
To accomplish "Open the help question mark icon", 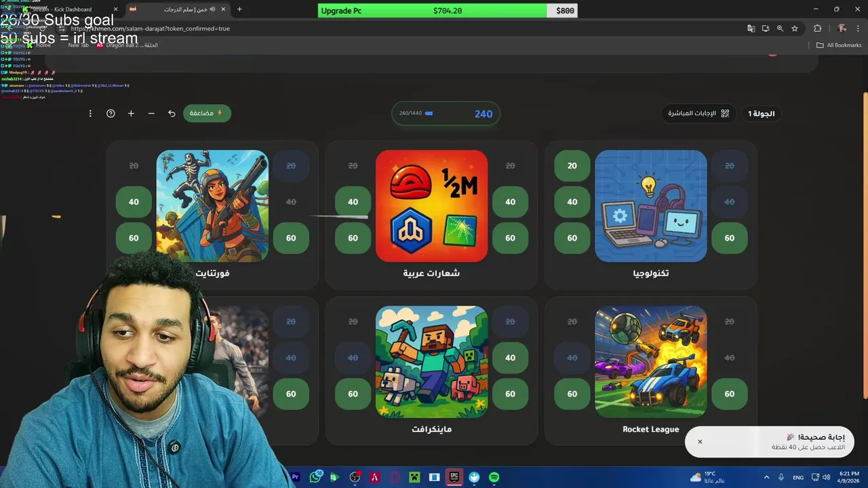I will (111, 113).
